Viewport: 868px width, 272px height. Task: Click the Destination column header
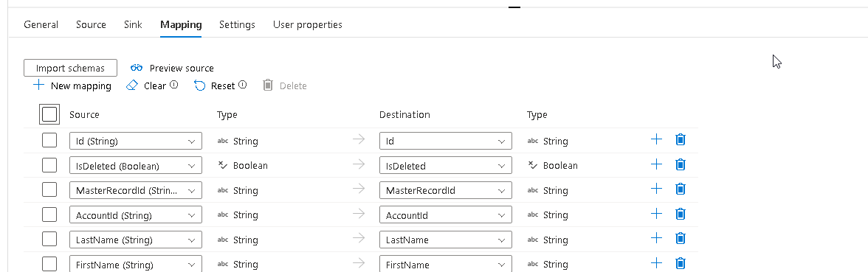(404, 114)
